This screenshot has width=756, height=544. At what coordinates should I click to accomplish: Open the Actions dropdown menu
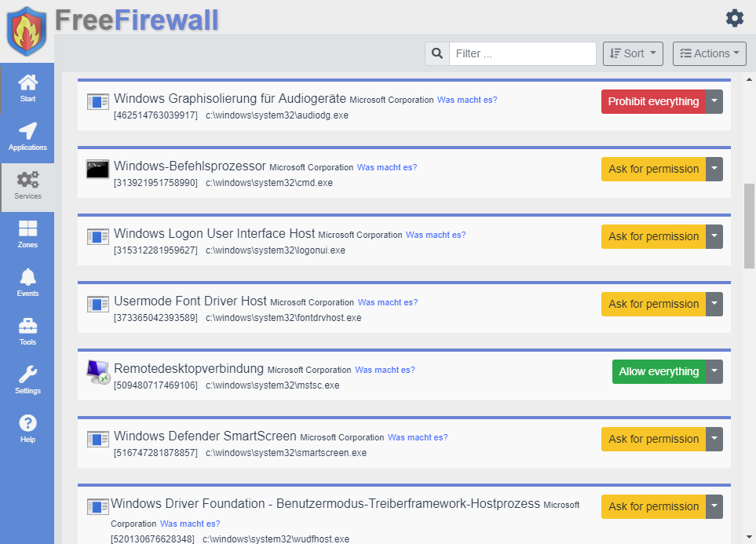tap(709, 53)
